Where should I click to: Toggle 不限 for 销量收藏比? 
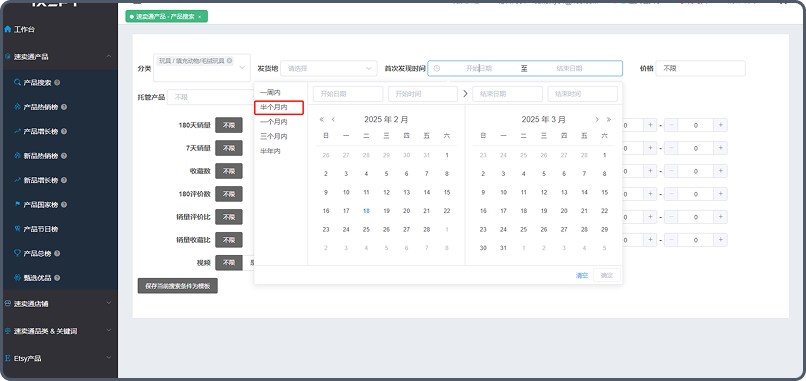pyautogui.click(x=229, y=240)
